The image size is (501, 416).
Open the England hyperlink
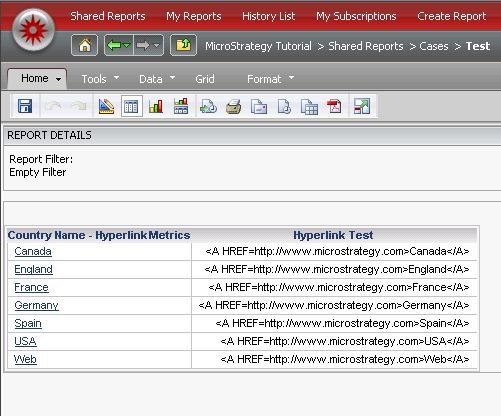33,269
